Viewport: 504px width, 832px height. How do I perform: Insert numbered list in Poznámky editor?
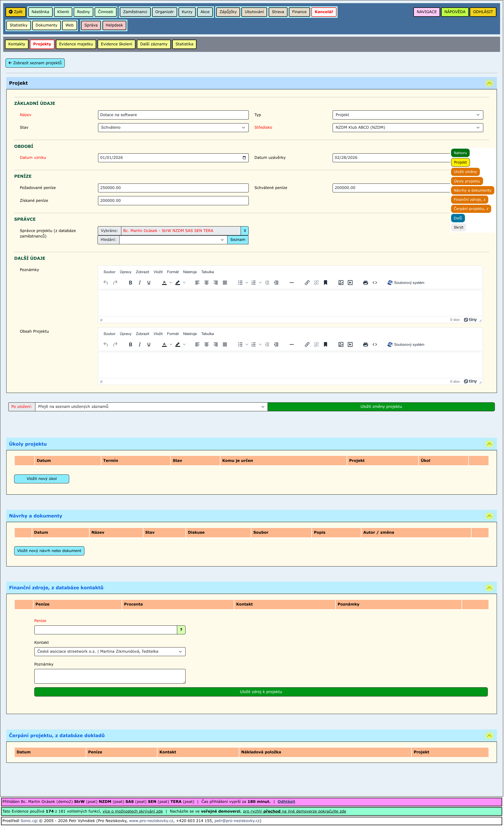(254, 283)
